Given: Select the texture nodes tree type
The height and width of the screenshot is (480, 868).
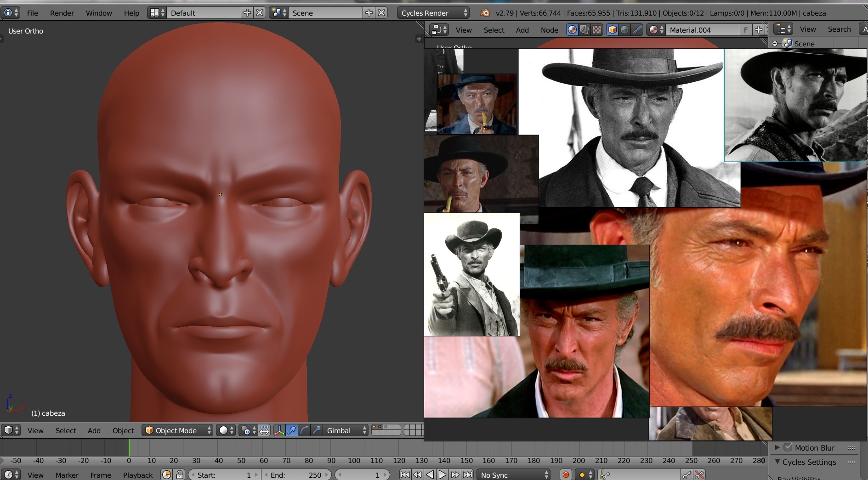Looking at the screenshot, I should click(596, 30).
